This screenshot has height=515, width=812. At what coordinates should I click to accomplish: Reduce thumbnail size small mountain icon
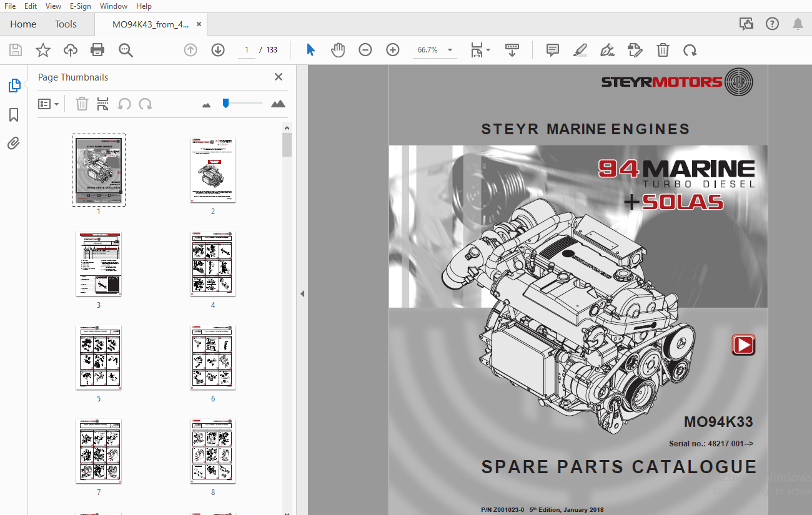207,105
